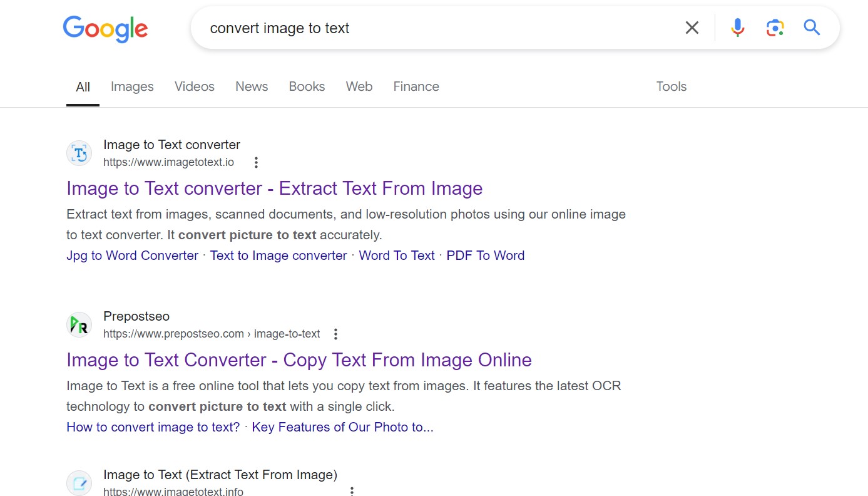
Task: Start voice search with microphone icon
Action: point(738,28)
